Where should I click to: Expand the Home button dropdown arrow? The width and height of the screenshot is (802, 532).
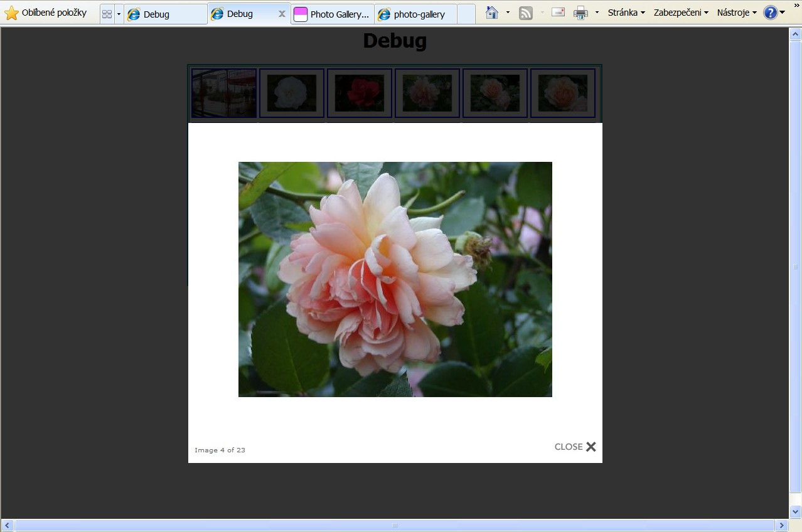508,13
